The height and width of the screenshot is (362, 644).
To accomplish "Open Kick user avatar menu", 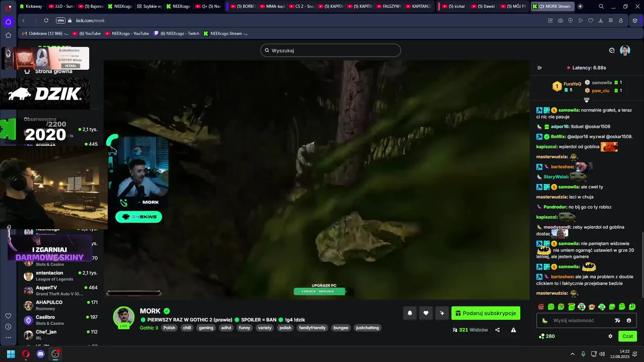I will [625, 50].
